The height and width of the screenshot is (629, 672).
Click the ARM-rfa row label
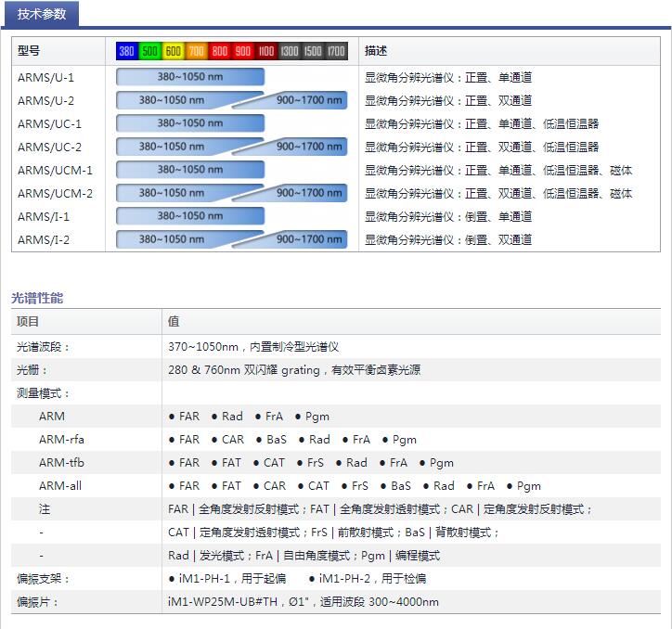tap(61, 439)
